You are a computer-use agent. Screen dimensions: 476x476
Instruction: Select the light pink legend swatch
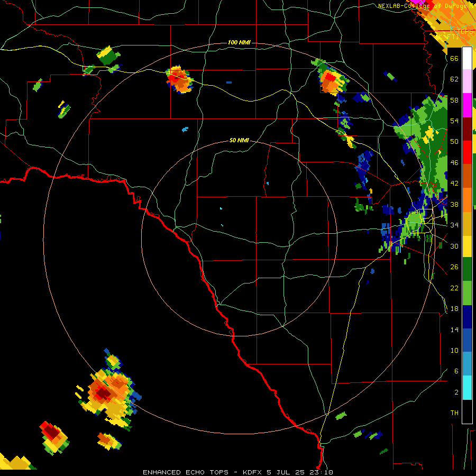point(467,81)
